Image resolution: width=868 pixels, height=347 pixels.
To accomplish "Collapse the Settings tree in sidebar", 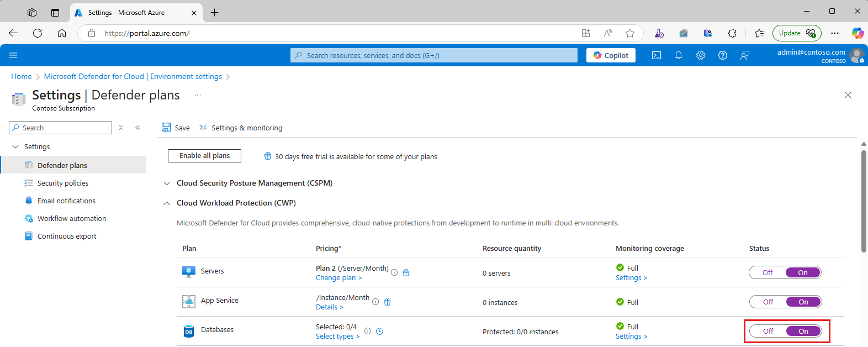I will tap(15, 147).
